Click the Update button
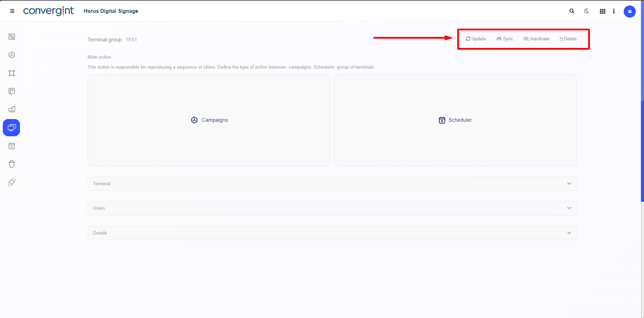The width and height of the screenshot is (644, 318). coord(476,39)
